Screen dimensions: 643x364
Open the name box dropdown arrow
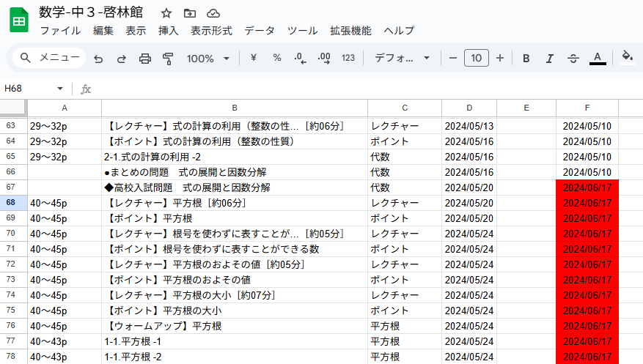pos(60,89)
